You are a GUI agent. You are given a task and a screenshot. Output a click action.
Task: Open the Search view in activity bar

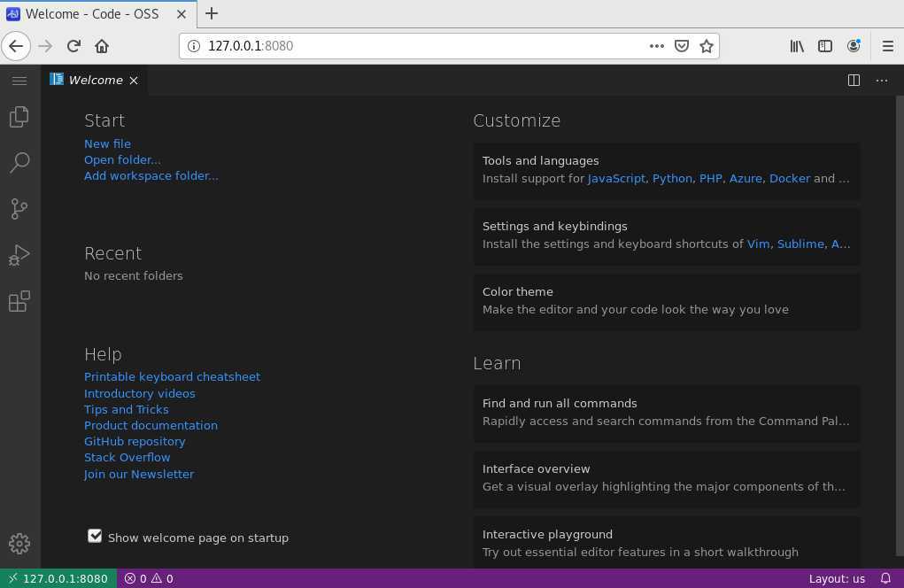click(19, 163)
